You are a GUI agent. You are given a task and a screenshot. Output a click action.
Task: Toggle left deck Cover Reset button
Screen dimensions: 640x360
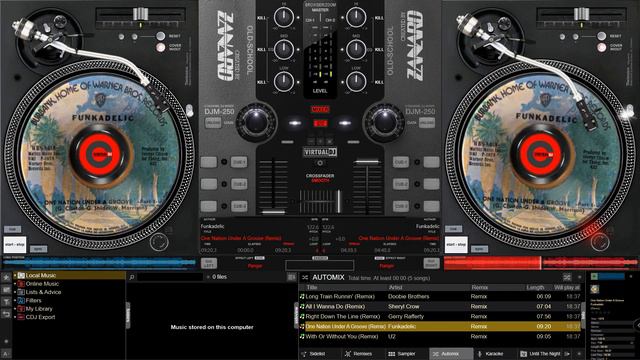tap(161, 47)
